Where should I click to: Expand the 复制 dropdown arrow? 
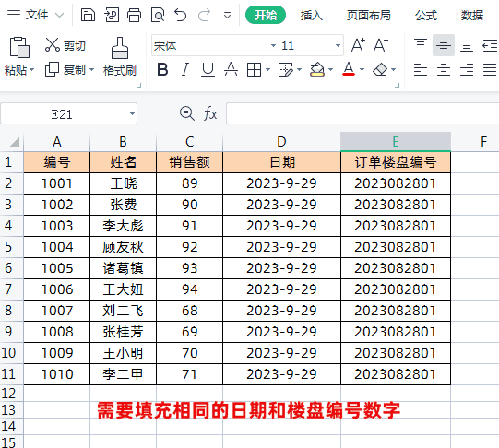pyautogui.click(x=91, y=69)
